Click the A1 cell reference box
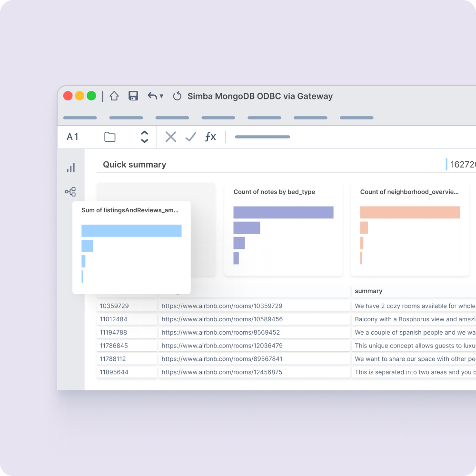The height and width of the screenshot is (476, 476). [x=72, y=137]
